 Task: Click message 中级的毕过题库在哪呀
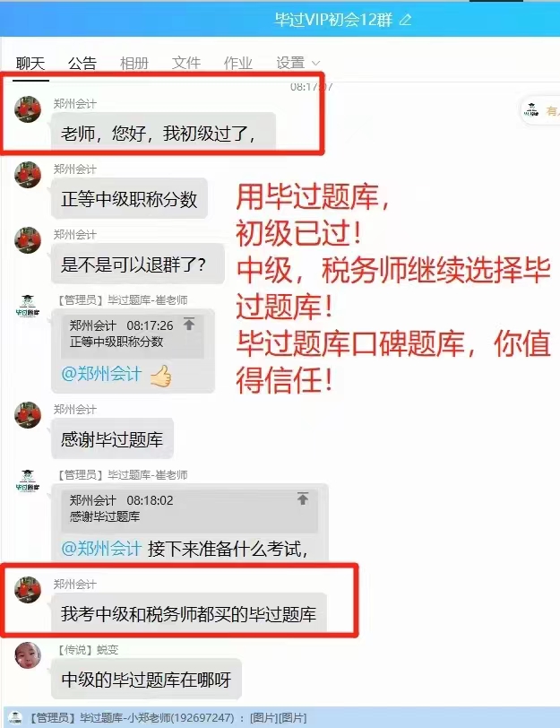tap(146, 680)
